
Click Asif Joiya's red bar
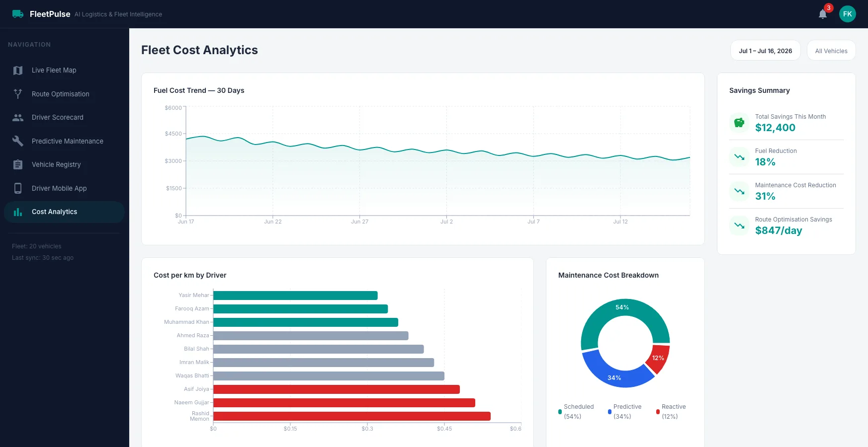[337, 389]
